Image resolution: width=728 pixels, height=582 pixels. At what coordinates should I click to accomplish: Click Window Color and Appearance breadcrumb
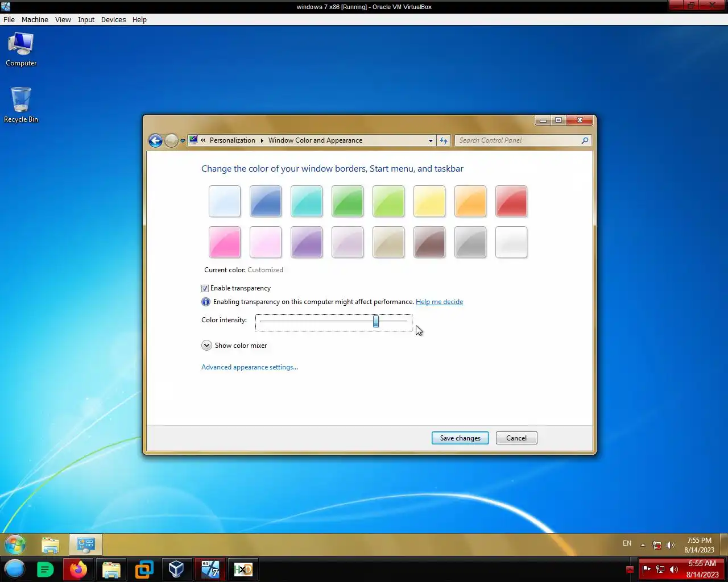click(x=315, y=140)
